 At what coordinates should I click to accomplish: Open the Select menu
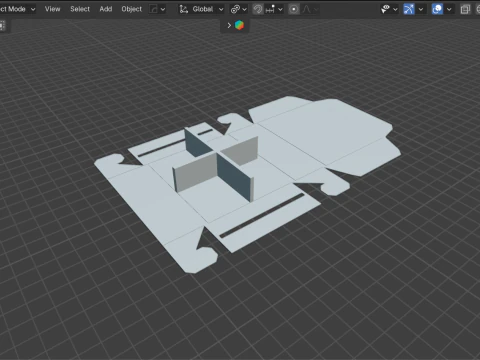click(x=80, y=9)
